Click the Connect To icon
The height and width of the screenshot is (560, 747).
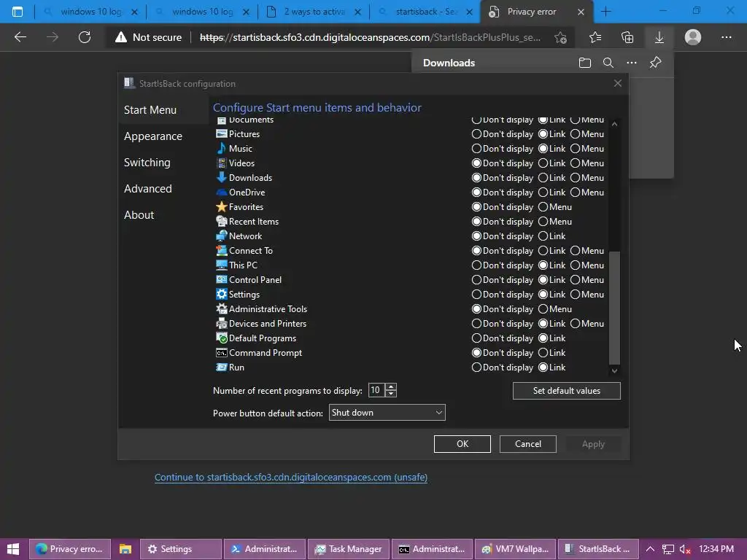222,251
